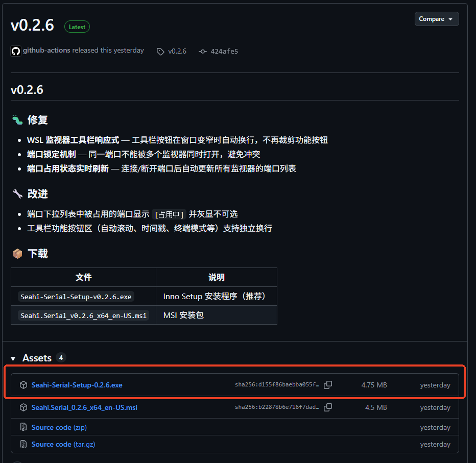The image size is (476, 463).
Task: Click the 文件 table header
Action: pos(83,277)
